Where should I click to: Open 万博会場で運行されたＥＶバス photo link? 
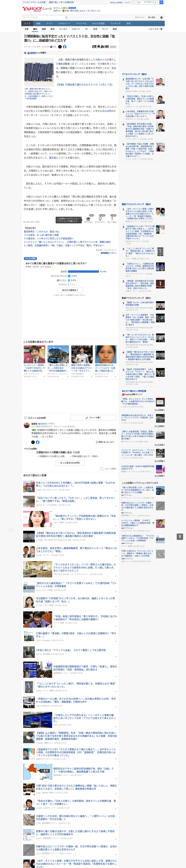[x=84, y=85]
